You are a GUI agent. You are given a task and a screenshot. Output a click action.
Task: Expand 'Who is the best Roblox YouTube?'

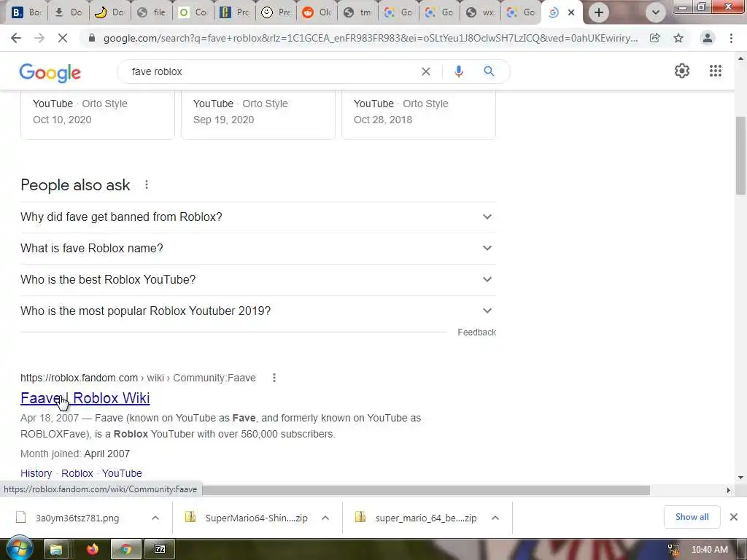click(x=258, y=279)
